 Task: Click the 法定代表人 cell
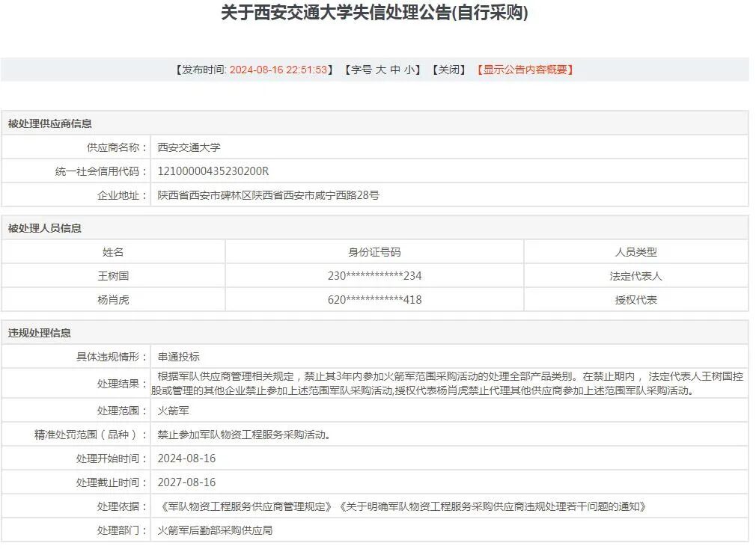[x=636, y=276]
